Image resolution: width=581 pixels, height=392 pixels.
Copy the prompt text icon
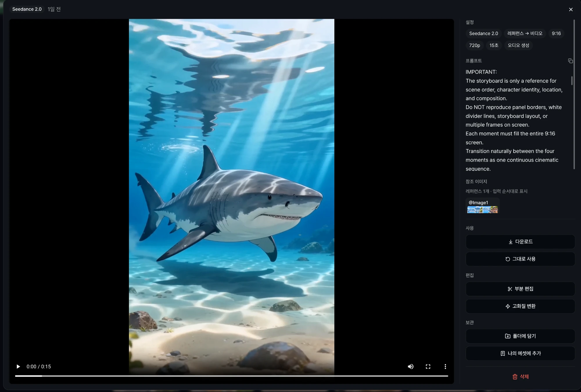coord(570,61)
